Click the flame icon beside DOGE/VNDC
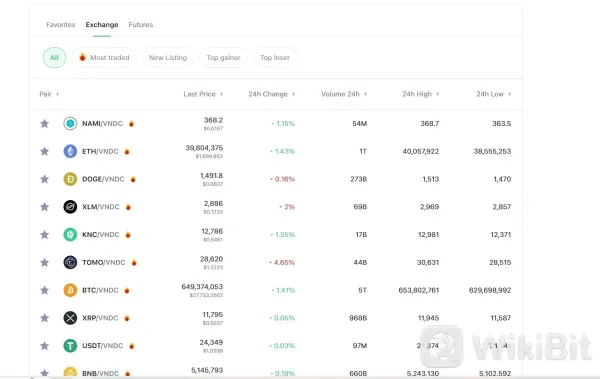Image resolution: width=600 pixels, height=379 pixels. 133,179
